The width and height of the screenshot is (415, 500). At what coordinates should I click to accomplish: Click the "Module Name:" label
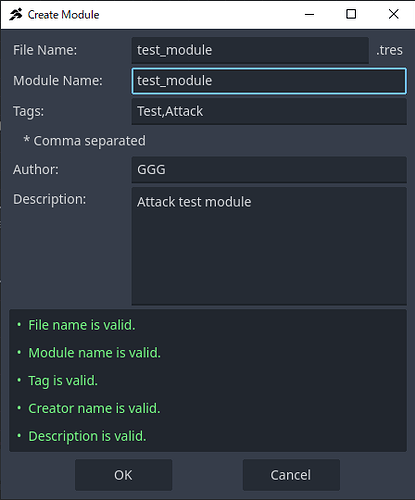coord(58,81)
